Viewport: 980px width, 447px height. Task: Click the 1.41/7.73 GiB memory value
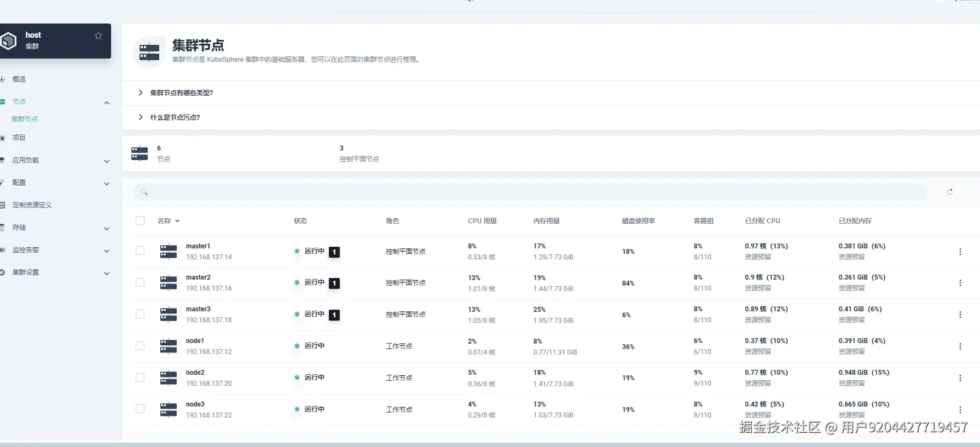(553, 384)
